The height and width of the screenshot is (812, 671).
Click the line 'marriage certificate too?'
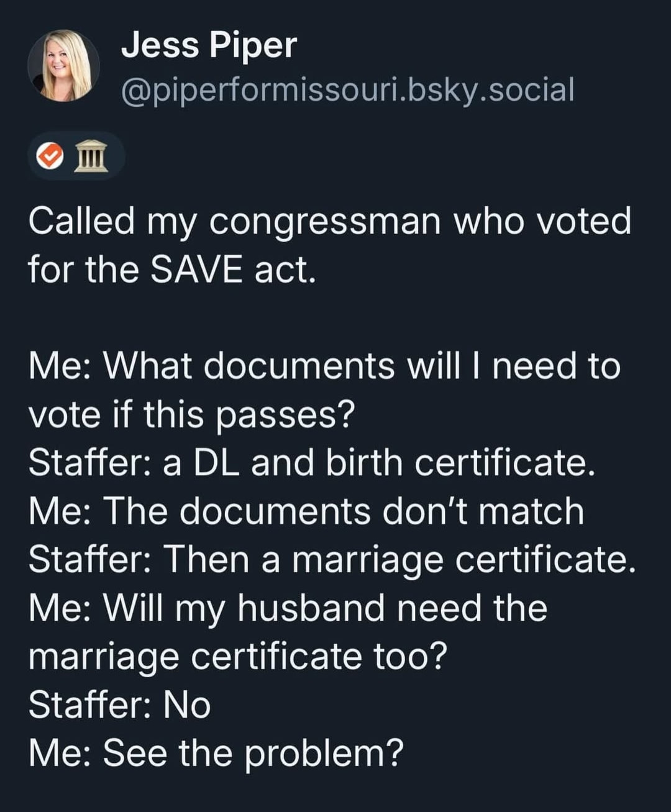(238, 657)
